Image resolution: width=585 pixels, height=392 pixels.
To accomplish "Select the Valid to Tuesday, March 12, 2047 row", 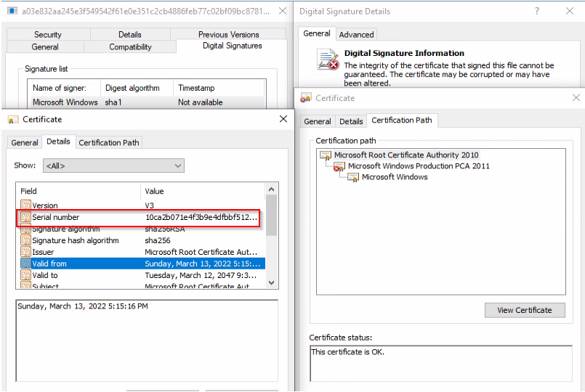I will pos(142,275).
